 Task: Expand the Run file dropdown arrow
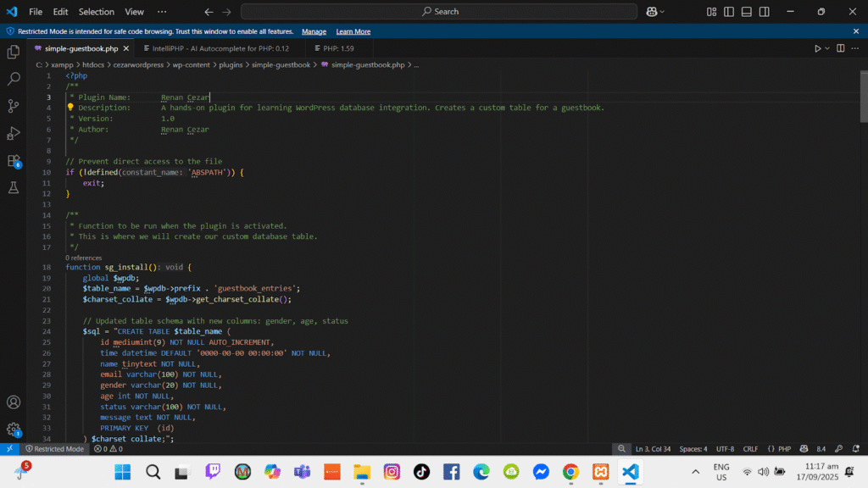[826, 48]
